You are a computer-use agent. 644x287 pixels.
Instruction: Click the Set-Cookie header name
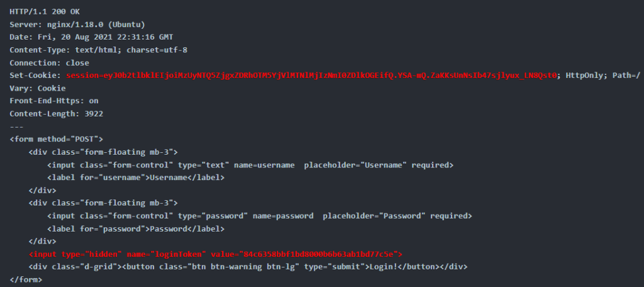coord(35,76)
